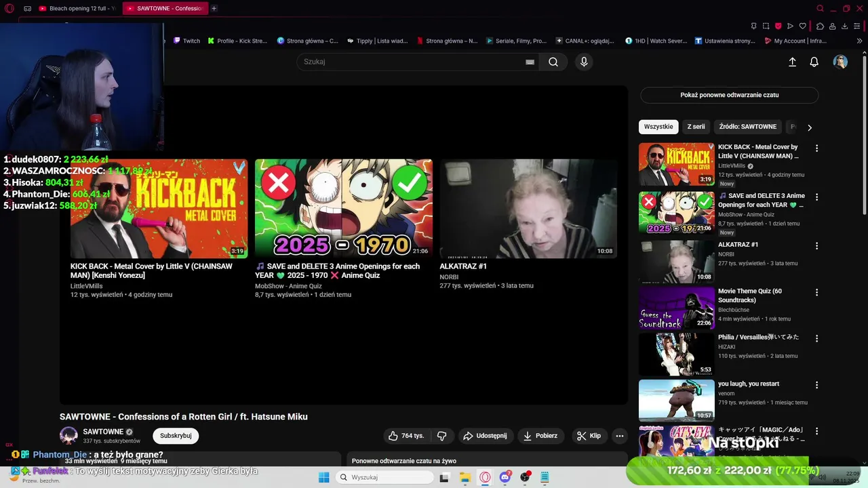Expand hidden bookmarks with double chevron

pos(859,41)
